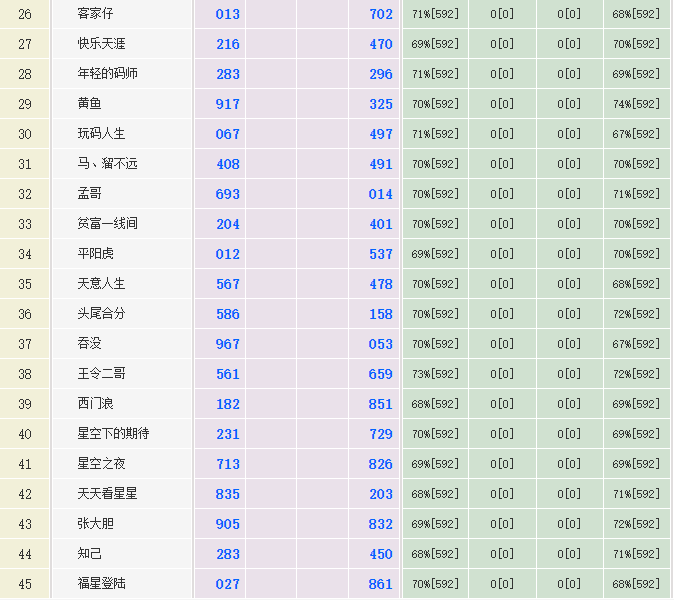The height and width of the screenshot is (600, 674).
Task: Click the 74%[592] rate in 黄鱼's row
Action: [x=636, y=104]
